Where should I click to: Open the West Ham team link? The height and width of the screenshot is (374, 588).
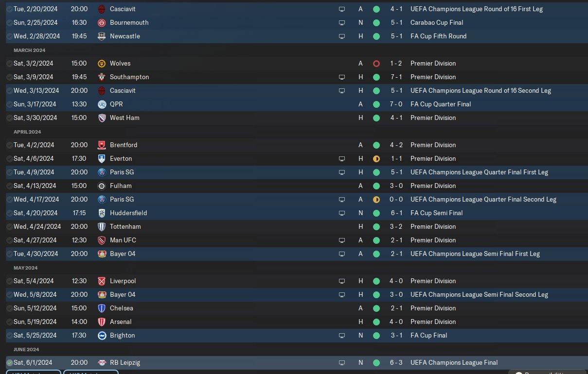pyautogui.click(x=125, y=118)
